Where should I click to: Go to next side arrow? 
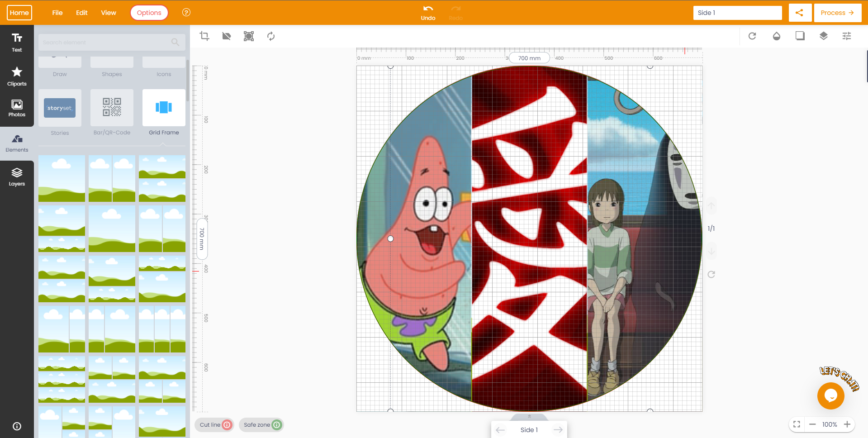pos(558,430)
